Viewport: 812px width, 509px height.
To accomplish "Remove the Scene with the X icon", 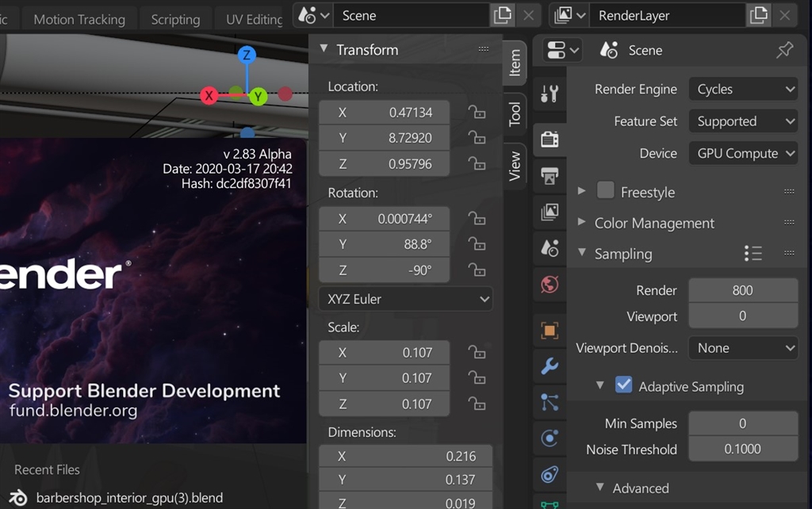I will click(x=528, y=16).
